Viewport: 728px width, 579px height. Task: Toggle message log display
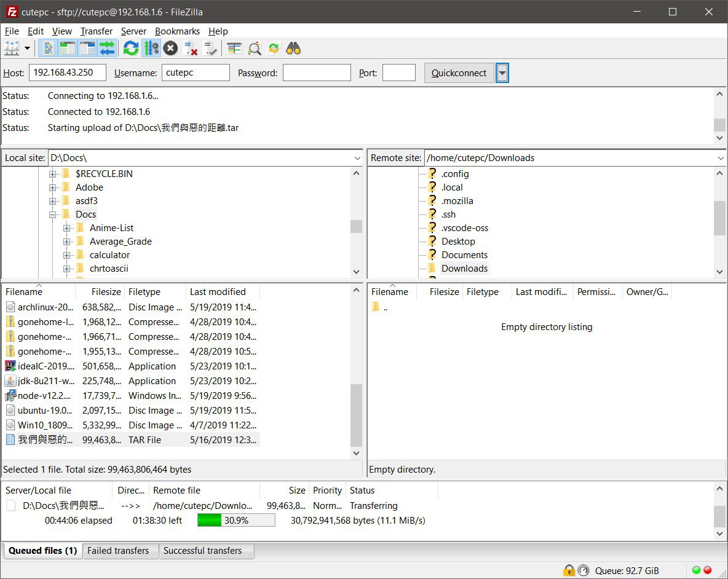click(x=48, y=48)
